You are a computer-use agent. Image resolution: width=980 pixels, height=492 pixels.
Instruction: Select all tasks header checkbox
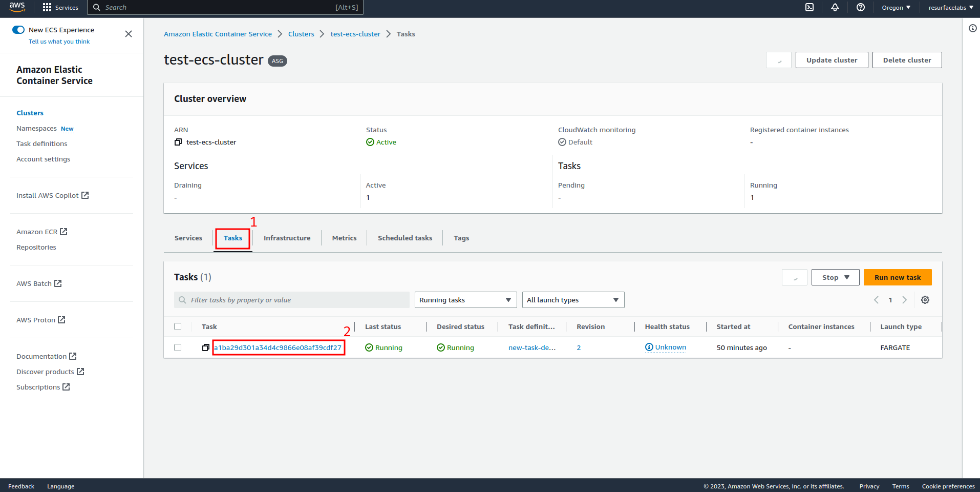click(x=178, y=326)
